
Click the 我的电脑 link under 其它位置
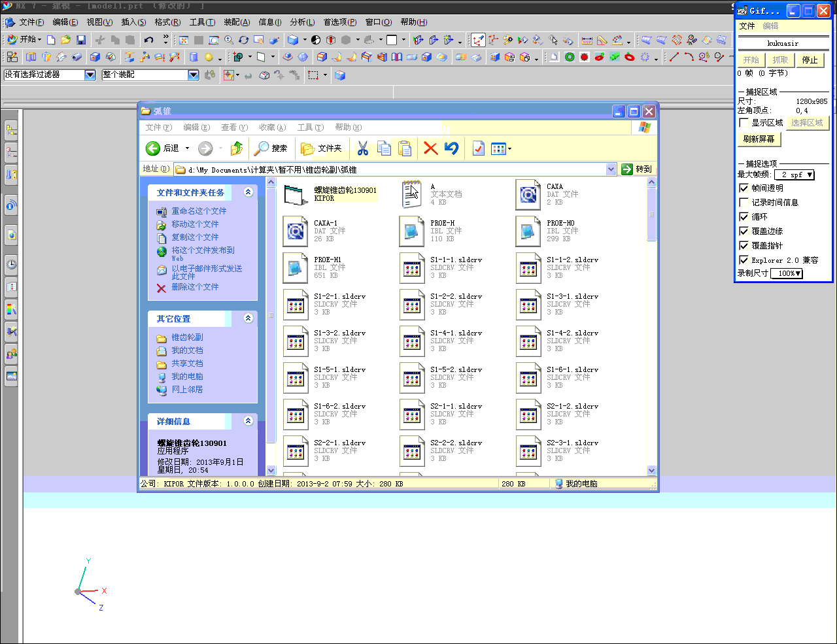(x=187, y=377)
